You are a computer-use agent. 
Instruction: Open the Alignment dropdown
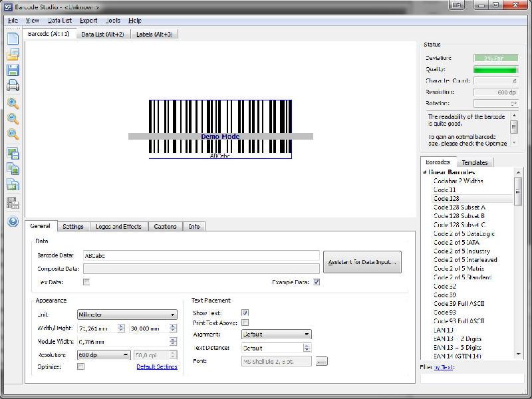pyautogui.click(x=276, y=334)
